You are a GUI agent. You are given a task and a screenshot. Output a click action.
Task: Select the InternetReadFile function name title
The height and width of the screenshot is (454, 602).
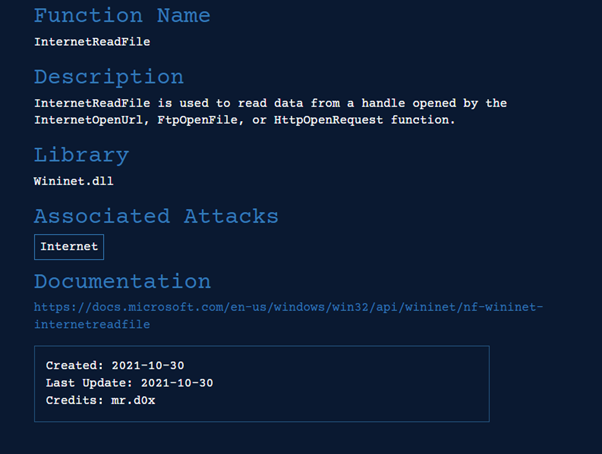tap(92, 42)
